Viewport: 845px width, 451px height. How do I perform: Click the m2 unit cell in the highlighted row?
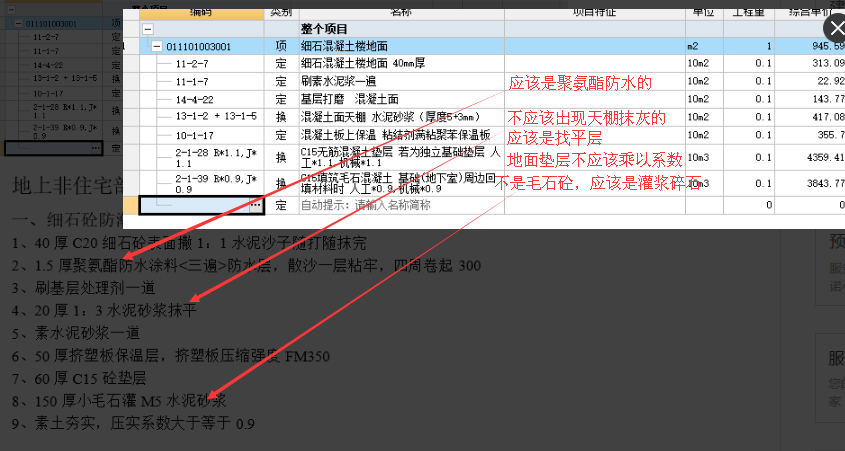click(704, 47)
